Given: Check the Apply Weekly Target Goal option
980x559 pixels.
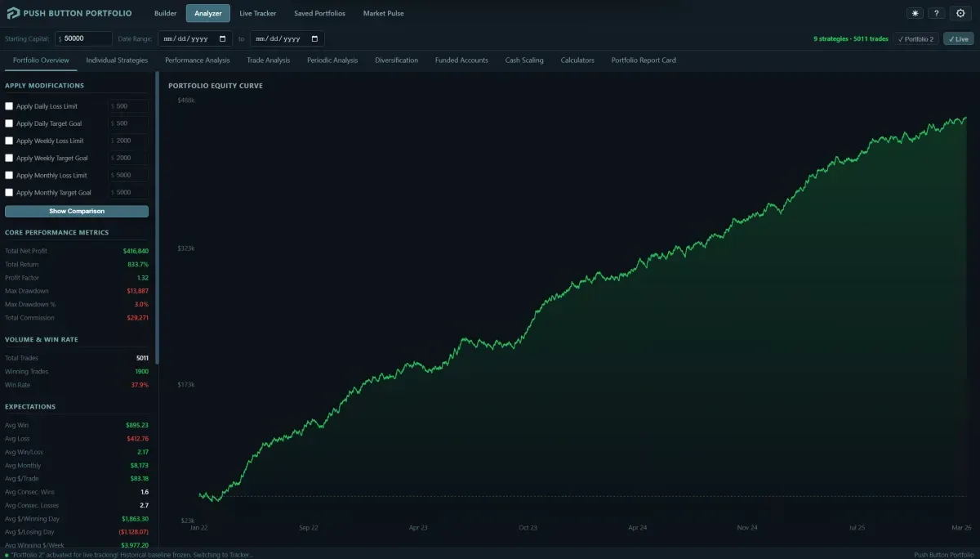Looking at the screenshot, I should point(9,158).
